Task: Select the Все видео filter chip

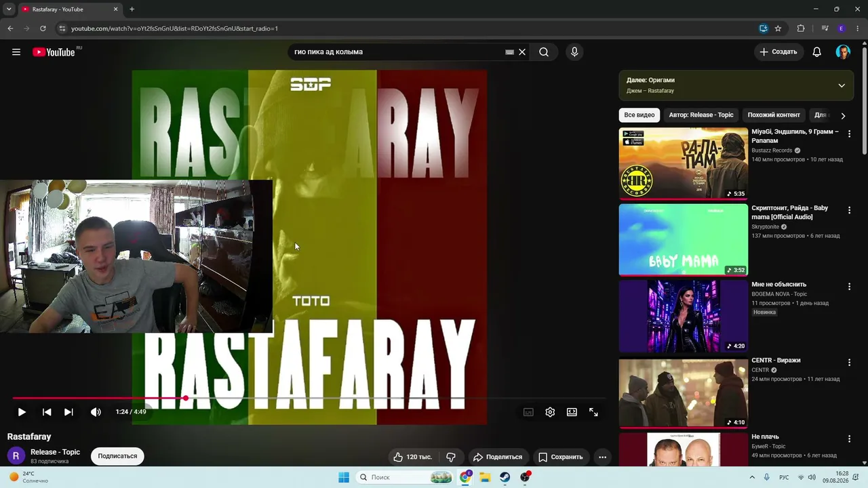Action: tap(639, 115)
